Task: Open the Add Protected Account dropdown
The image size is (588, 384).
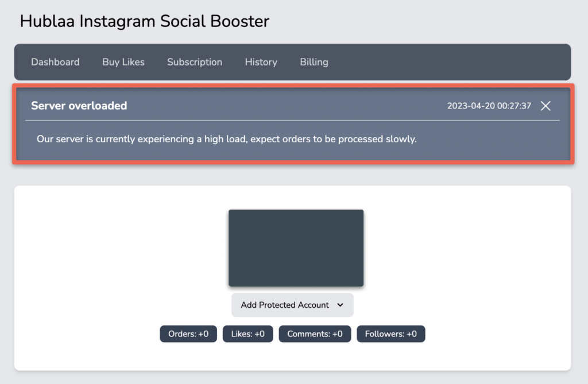Action: click(x=292, y=305)
